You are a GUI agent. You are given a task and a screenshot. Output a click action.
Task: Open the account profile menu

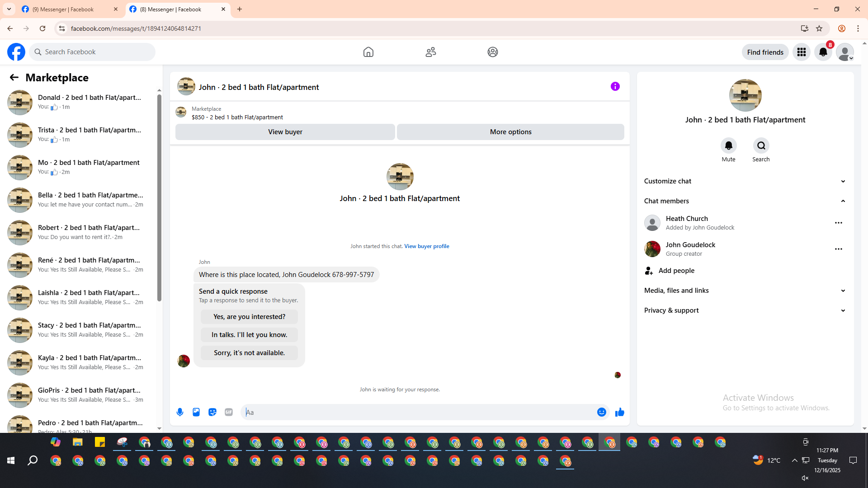pyautogui.click(x=845, y=52)
